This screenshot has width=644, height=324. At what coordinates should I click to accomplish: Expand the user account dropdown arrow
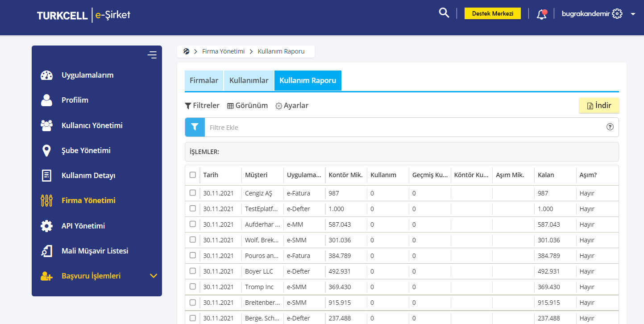click(x=633, y=14)
